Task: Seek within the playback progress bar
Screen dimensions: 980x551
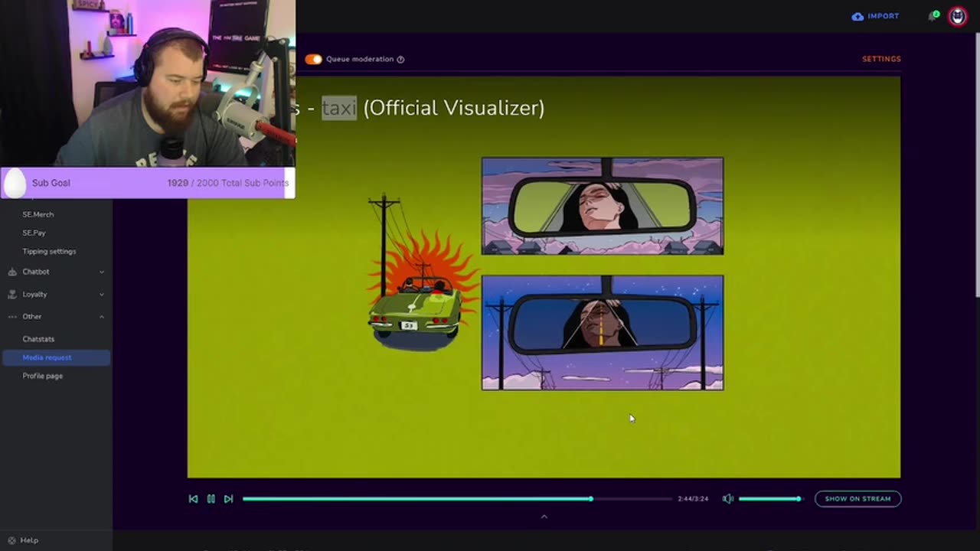Action: pos(457,499)
